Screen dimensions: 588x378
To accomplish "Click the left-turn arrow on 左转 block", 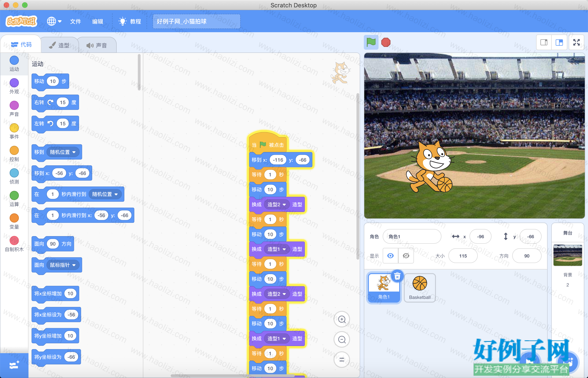I will click(x=51, y=123).
